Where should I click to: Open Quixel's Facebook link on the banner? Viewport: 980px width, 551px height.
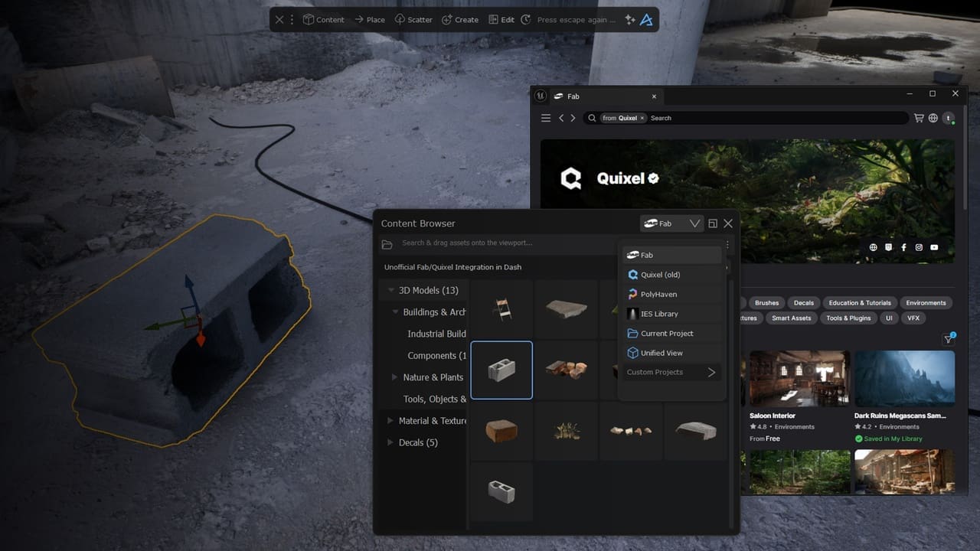point(903,247)
